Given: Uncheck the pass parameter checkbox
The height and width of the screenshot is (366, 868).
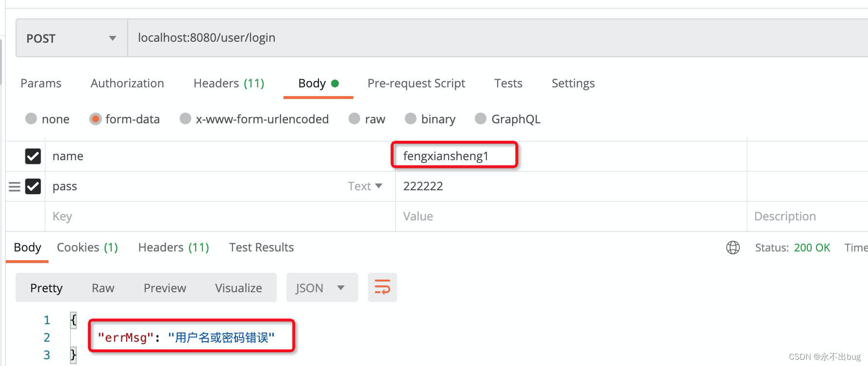Looking at the screenshot, I should pyautogui.click(x=33, y=186).
